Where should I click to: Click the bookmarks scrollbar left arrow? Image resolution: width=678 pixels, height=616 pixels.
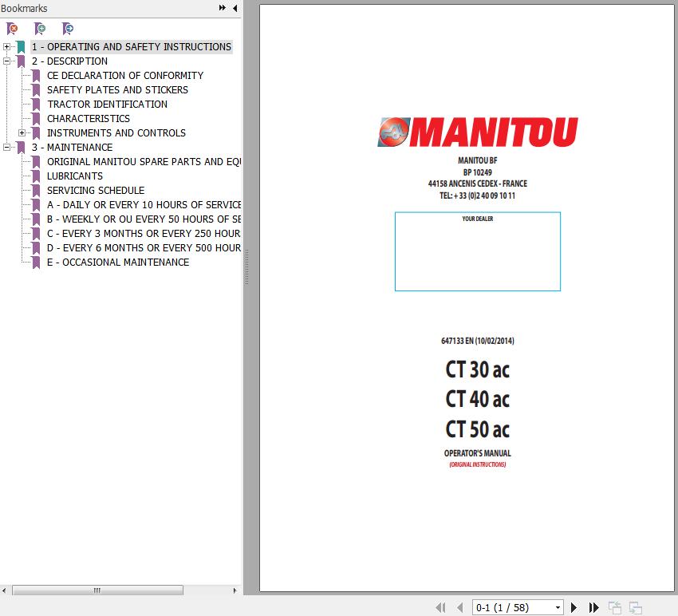click(x=4, y=590)
